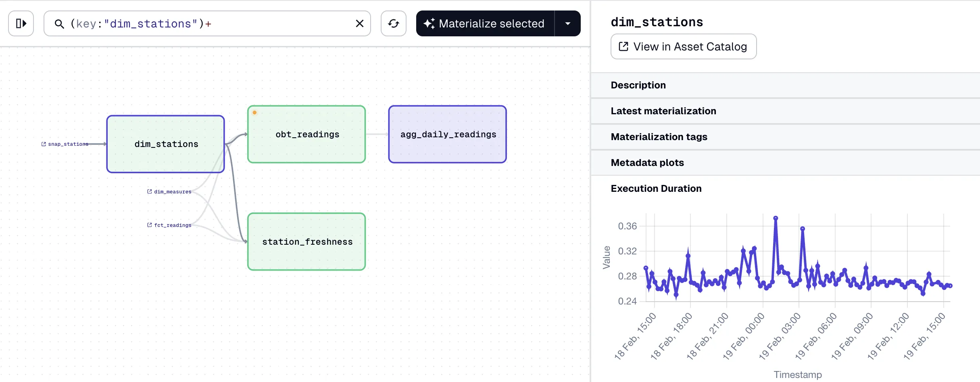980x382 pixels.
Task: Click View in Asset Catalog
Action: coord(683,47)
